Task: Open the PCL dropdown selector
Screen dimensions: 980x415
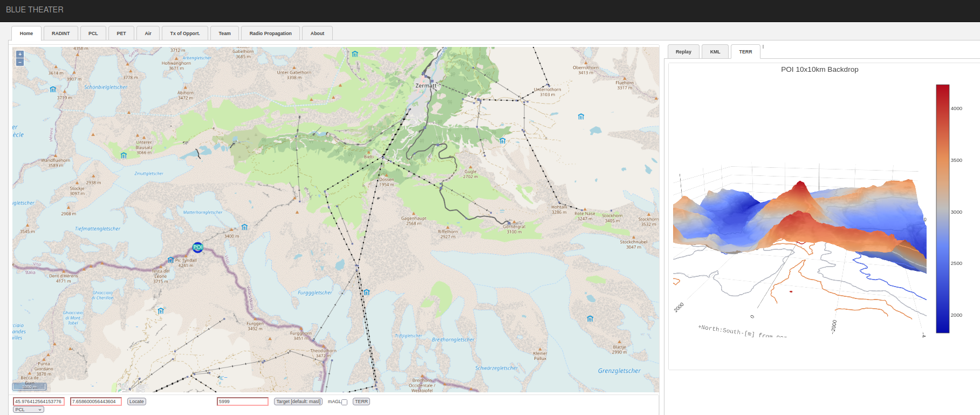Action: click(x=29, y=410)
